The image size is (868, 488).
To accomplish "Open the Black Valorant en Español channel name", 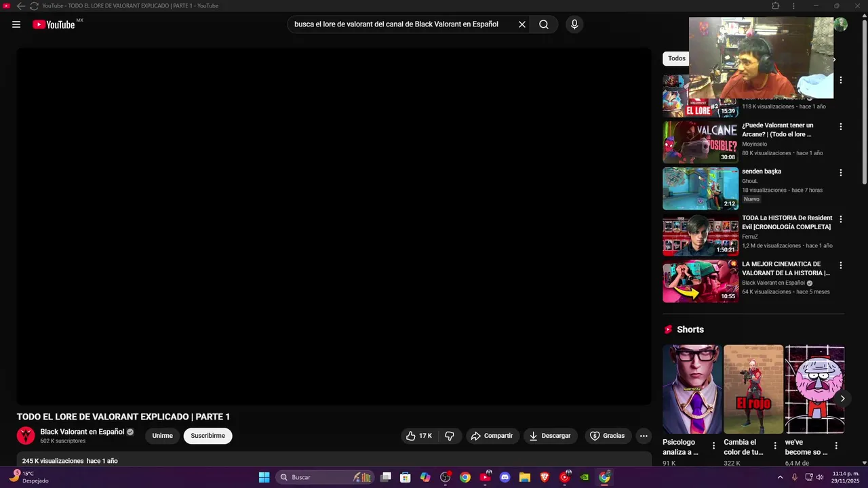I will click(82, 432).
